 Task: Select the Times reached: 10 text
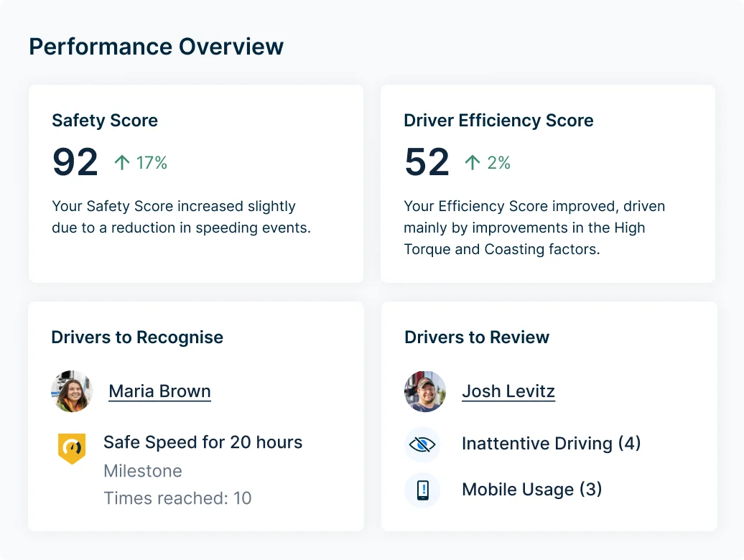178,498
